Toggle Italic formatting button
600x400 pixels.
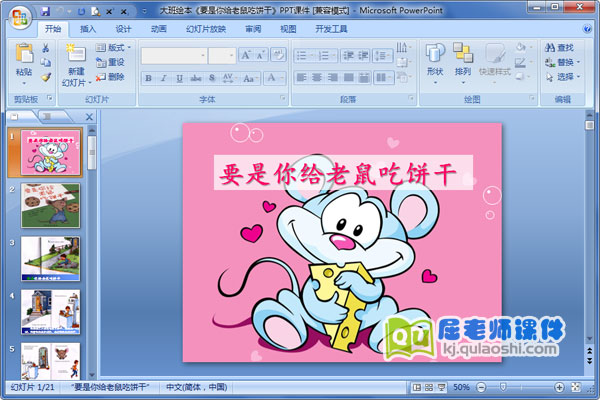pyautogui.click(x=164, y=77)
